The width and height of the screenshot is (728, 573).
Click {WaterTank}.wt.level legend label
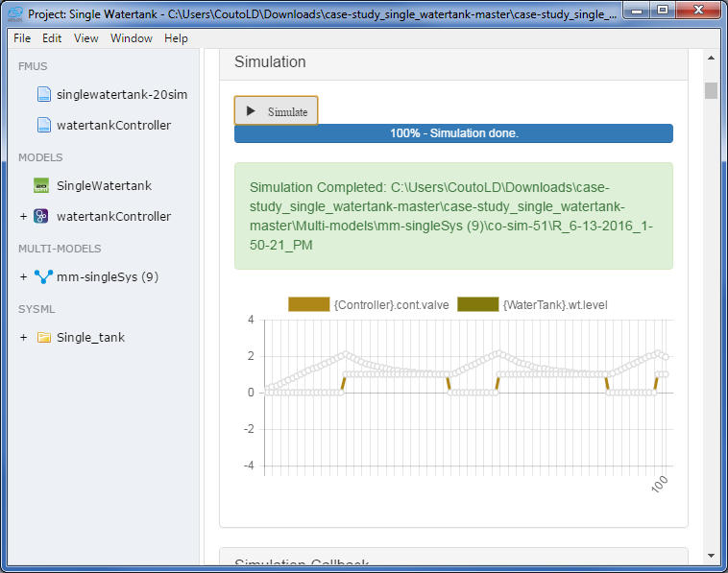pyautogui.click(x=555, y=305)
